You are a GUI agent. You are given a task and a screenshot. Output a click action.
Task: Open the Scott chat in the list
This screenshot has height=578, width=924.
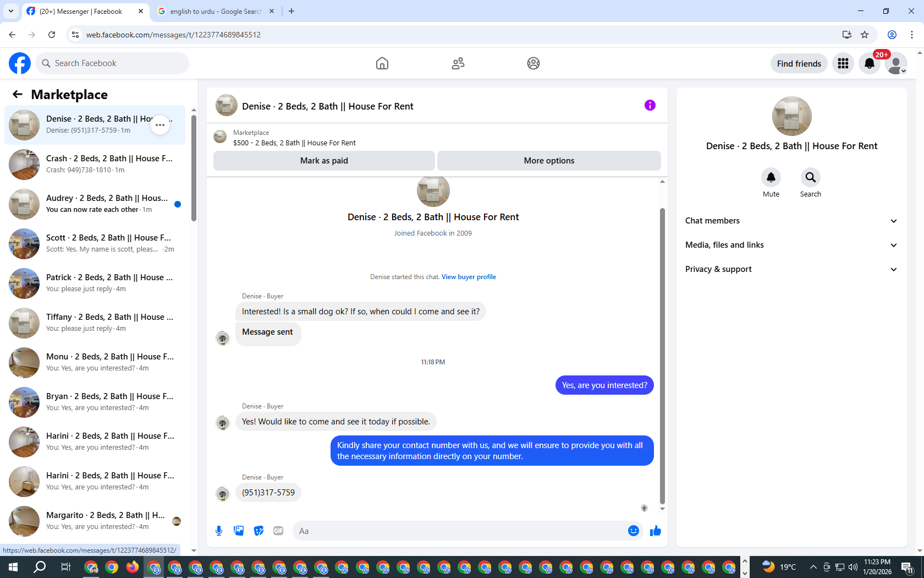click(x=95, y=244)
